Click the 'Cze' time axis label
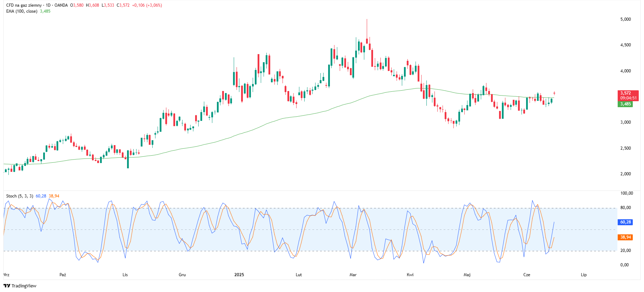 [527, 275]
